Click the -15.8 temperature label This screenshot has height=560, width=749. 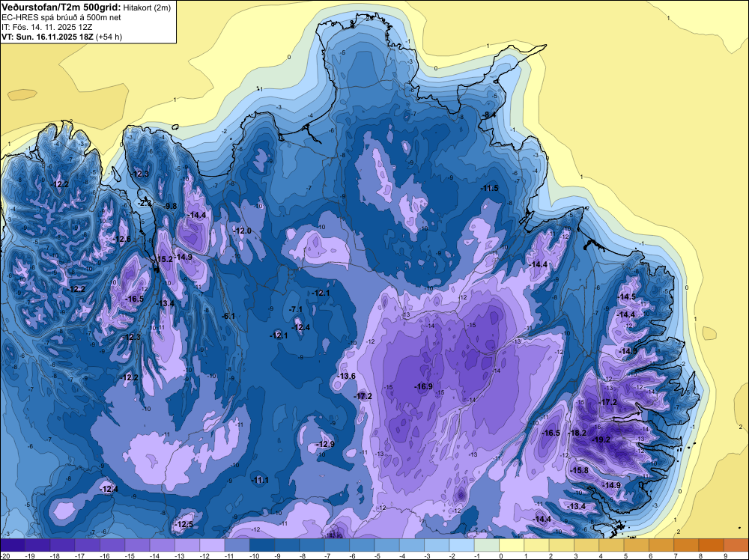(x=580, y=470)
